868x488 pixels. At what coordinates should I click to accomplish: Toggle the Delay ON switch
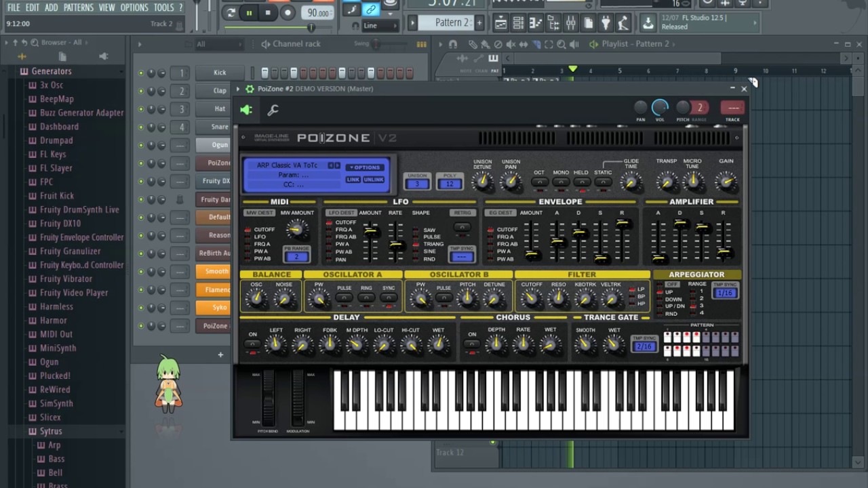click(x=252, y=344)
